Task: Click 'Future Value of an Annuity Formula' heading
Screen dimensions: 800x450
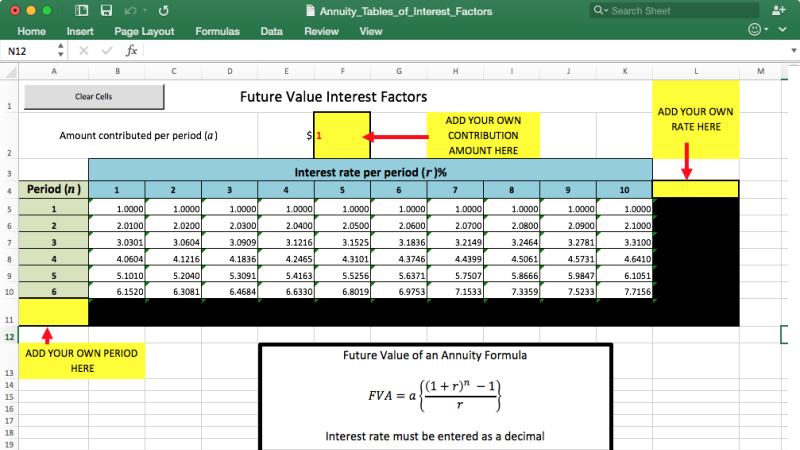Action: 435,356
